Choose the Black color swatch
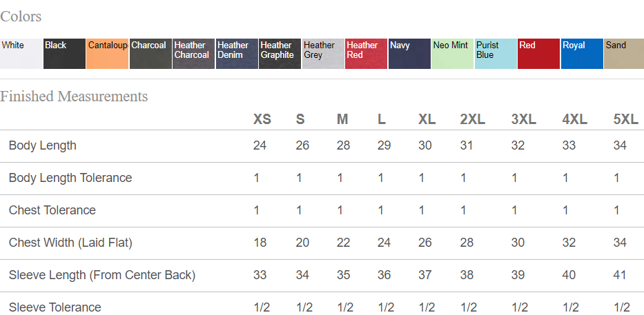 pyautogui.click(x=64, y=54)
